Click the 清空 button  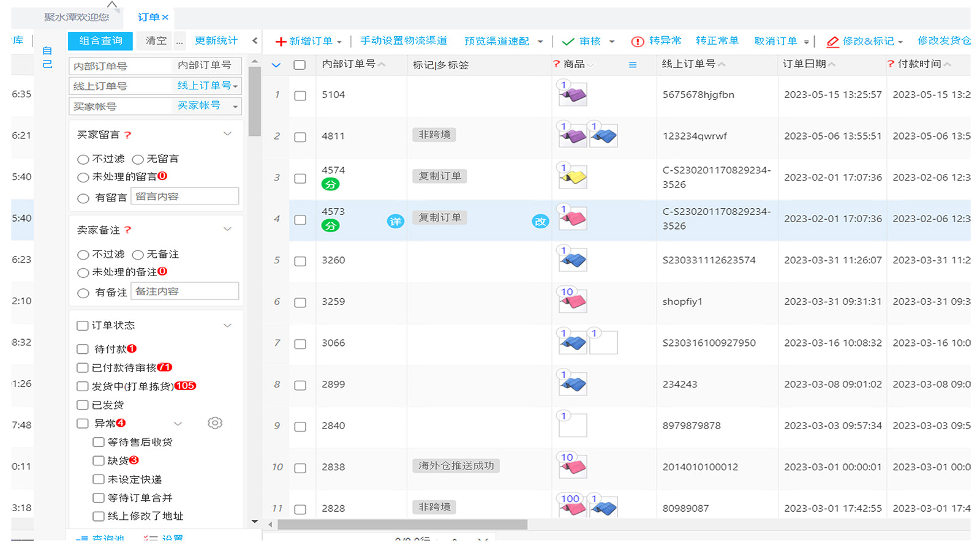pyautogui.click(x=156, y=41)
